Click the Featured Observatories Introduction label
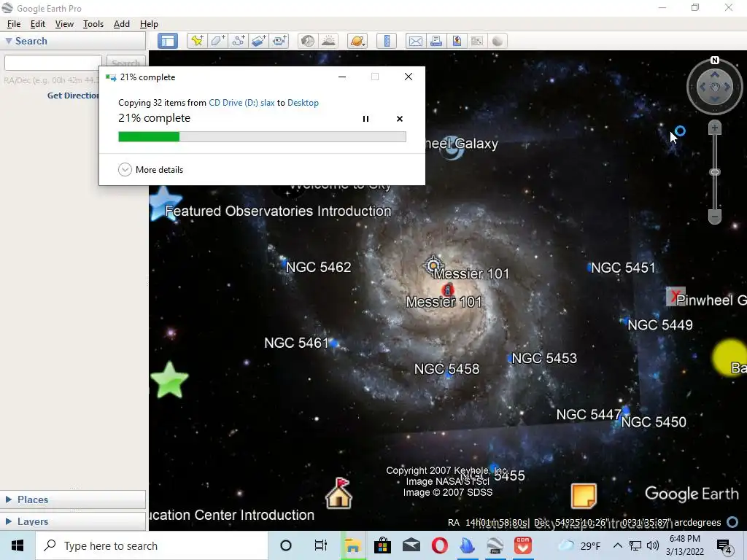 pos(278,211)
